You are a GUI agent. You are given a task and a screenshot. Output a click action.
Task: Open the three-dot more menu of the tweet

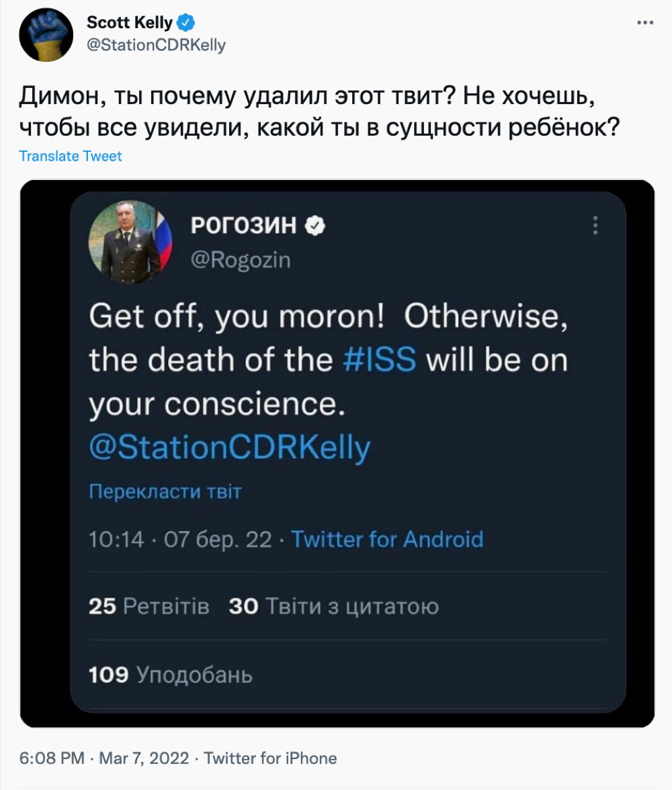644,23
